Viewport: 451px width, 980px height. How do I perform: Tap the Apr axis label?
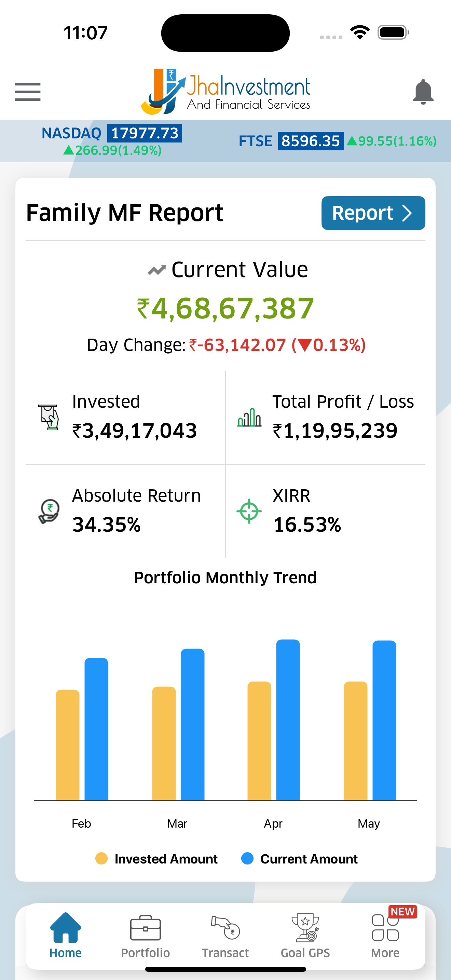click(x=273, y=824)
